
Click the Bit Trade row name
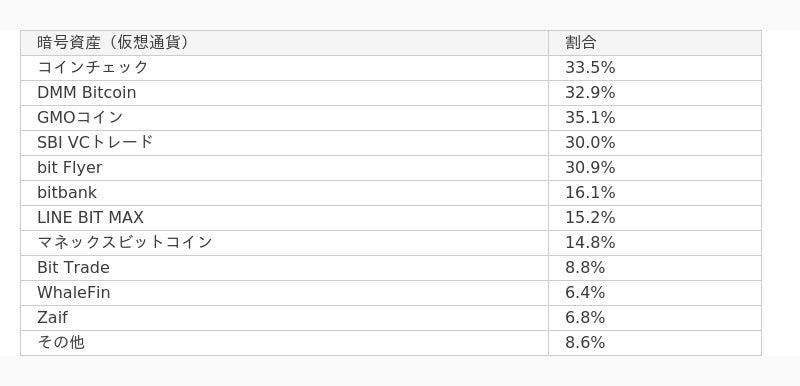285,268
